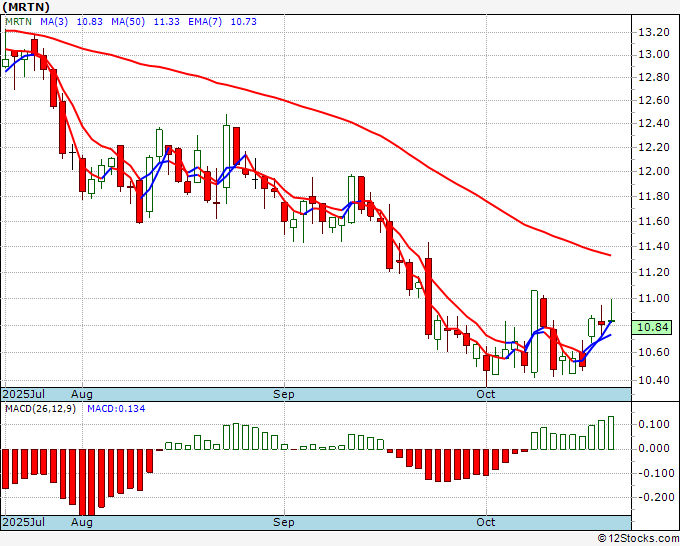
Task: Click Sep on the price chart axis
Action: point(284,394)
